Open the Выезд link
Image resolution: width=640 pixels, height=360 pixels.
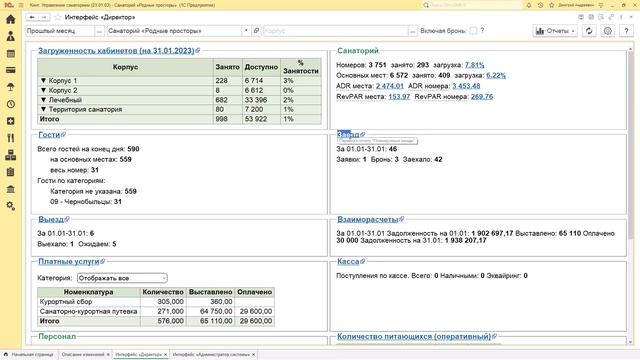51,219
